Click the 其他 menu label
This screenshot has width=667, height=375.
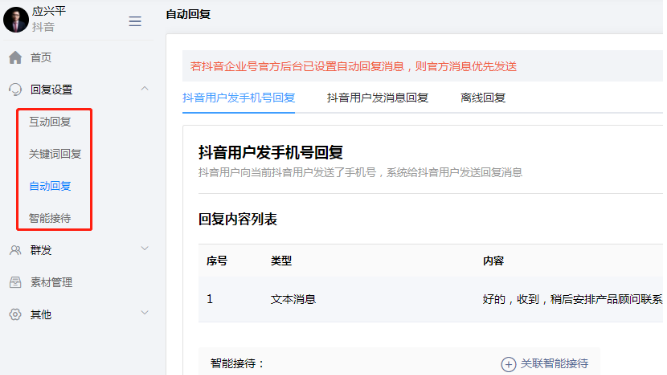coord(41,314)
